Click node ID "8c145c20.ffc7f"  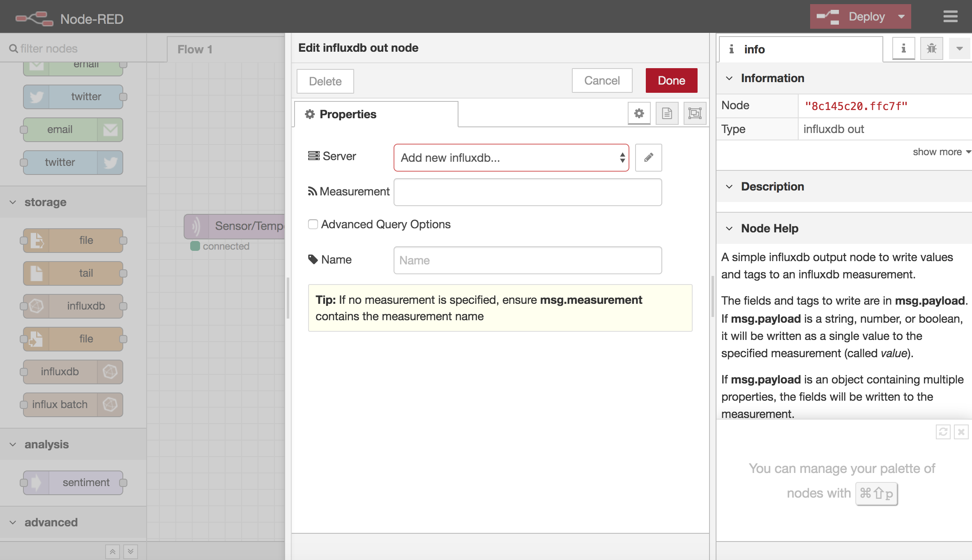[x=856, y=106]
